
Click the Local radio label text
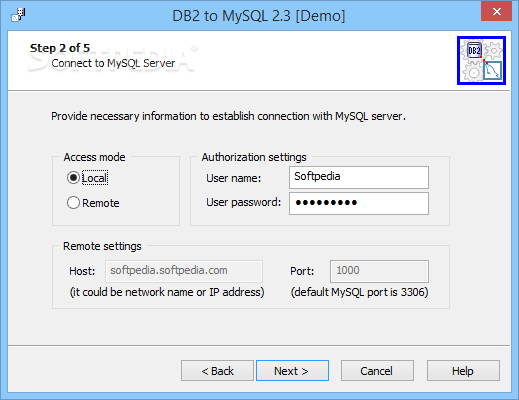pos(95,178)
